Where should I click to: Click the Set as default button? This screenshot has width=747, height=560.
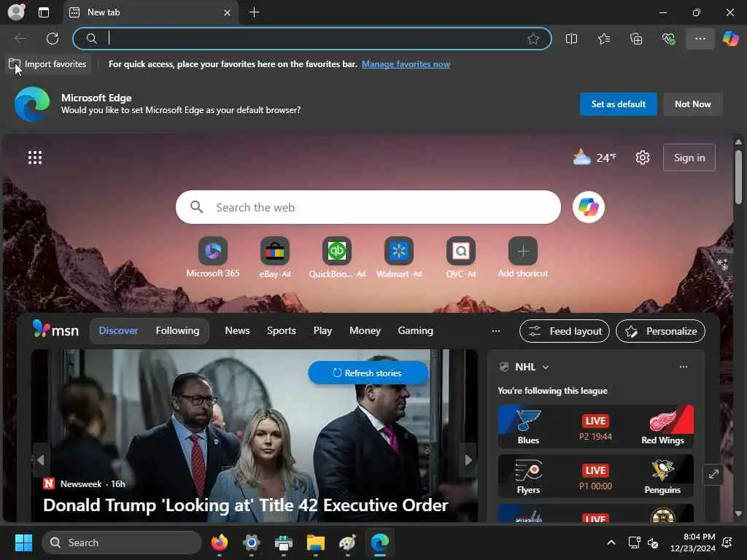619,104
